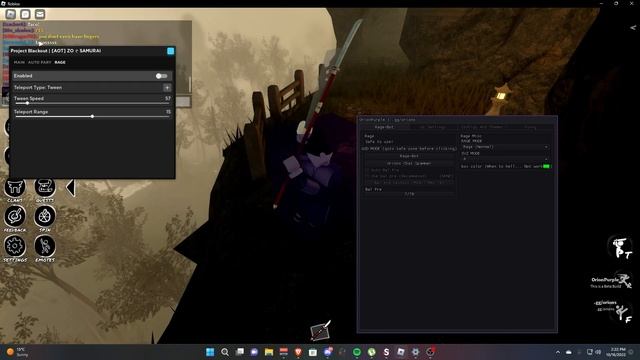Viewport: 640px width, 360px height.
Task: Open the Roblox taskbar icon
Action: point(401,352)
